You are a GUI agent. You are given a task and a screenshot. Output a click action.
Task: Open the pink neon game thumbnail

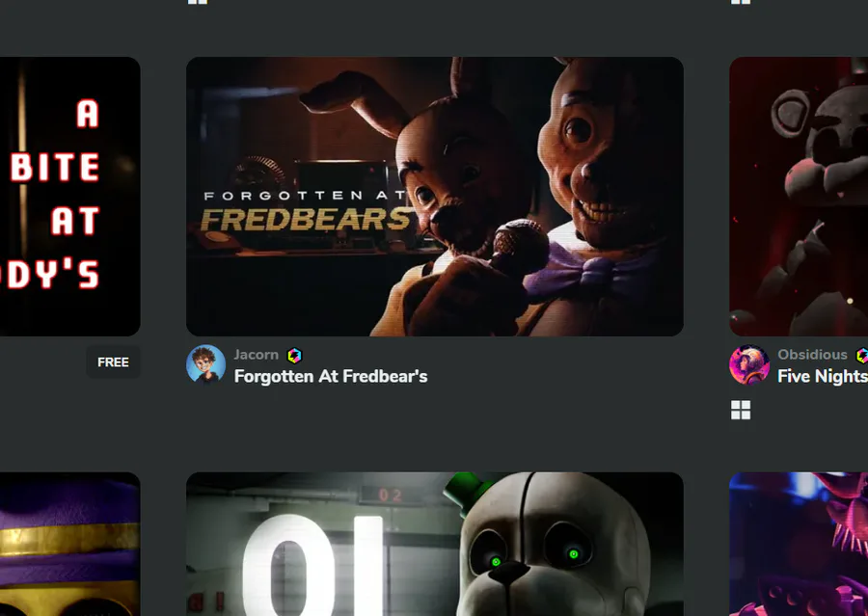click(799, 544)
